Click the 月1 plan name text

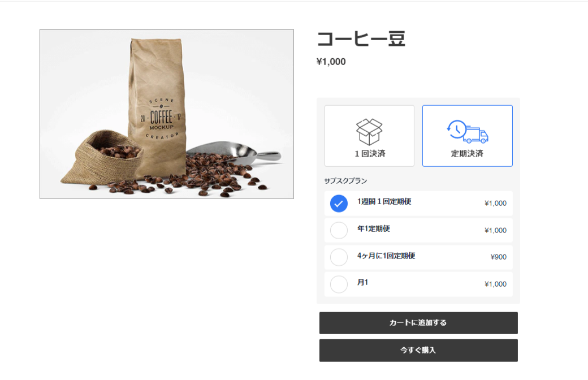(x=362, y=283)
